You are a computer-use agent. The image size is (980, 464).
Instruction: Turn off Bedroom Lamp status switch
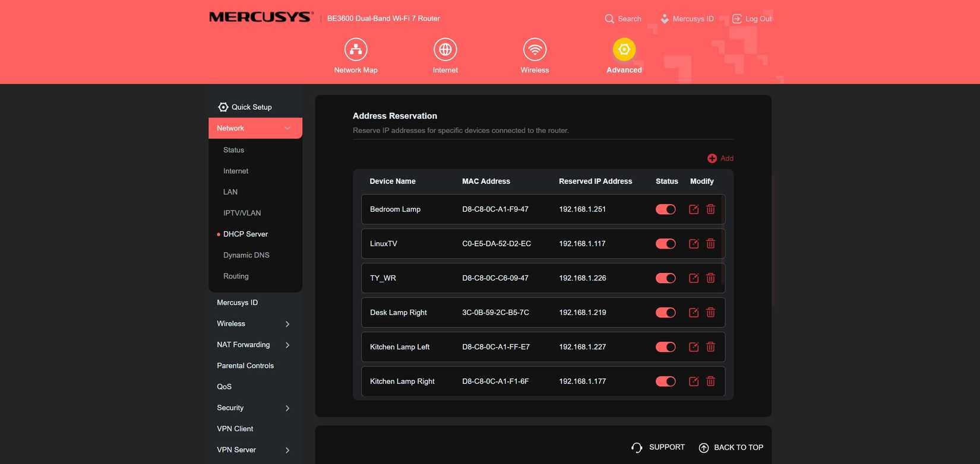[x=666, y=209]
